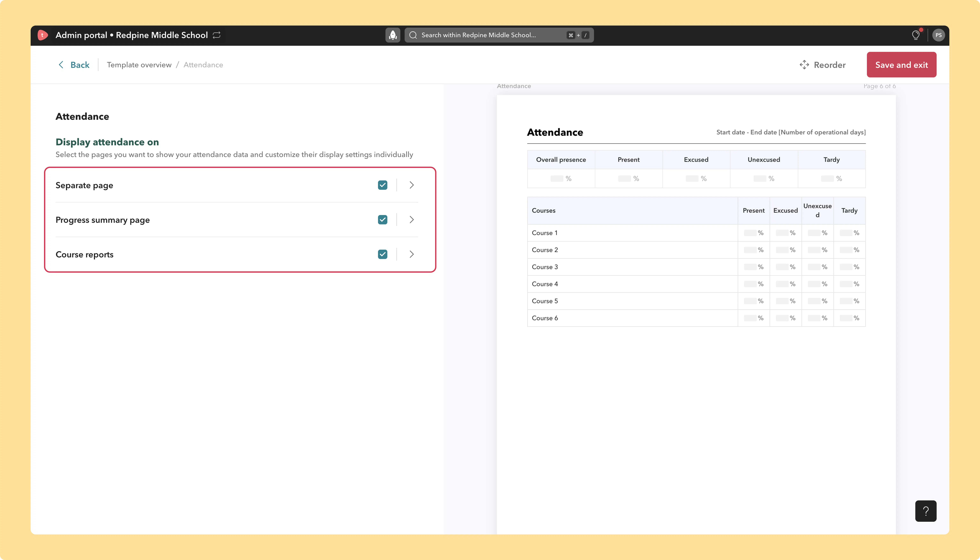Image resolution: width=980 pixels, height=560 pixels.
Task: Click the Select the pages description text
Action: pos(234,155)
